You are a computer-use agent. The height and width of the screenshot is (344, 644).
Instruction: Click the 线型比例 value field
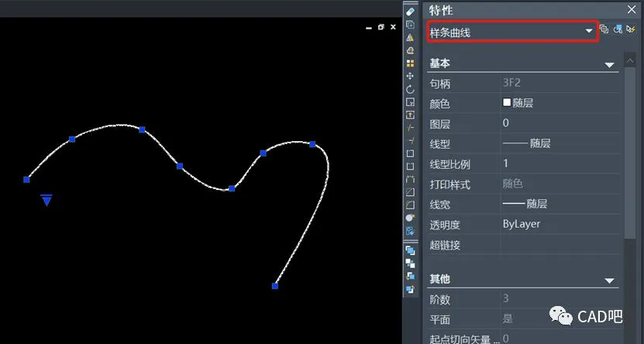pos(558,163)
